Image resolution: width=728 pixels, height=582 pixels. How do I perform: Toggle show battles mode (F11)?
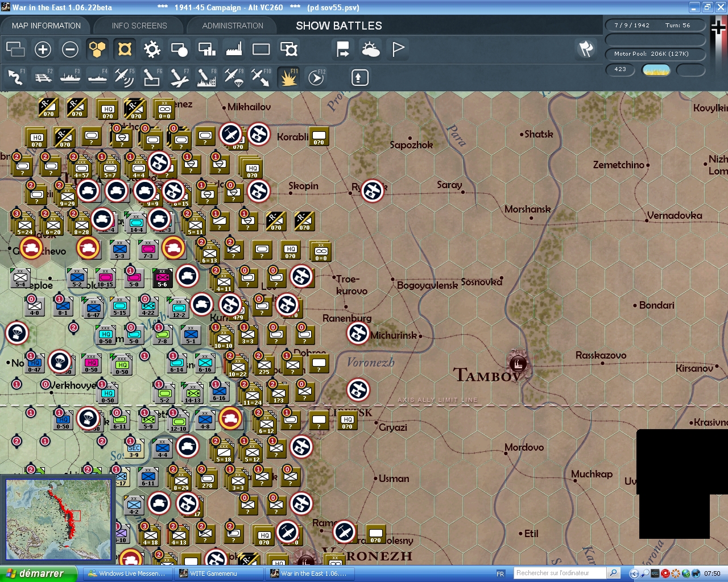coord(288,77)
